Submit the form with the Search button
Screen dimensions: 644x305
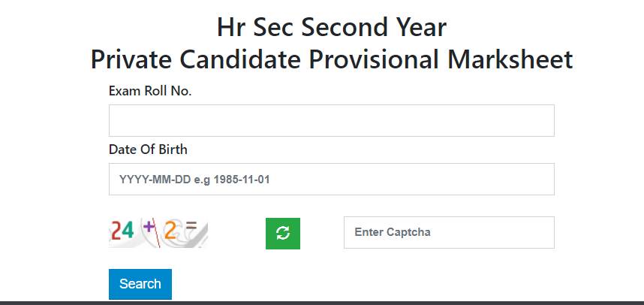(x=140, y=284)
